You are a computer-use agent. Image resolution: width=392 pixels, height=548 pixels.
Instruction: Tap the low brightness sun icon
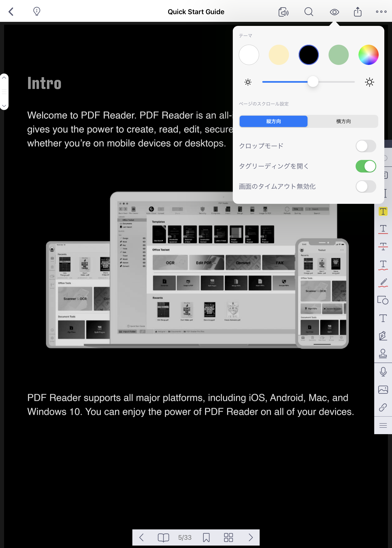click(x=248, y=82)
